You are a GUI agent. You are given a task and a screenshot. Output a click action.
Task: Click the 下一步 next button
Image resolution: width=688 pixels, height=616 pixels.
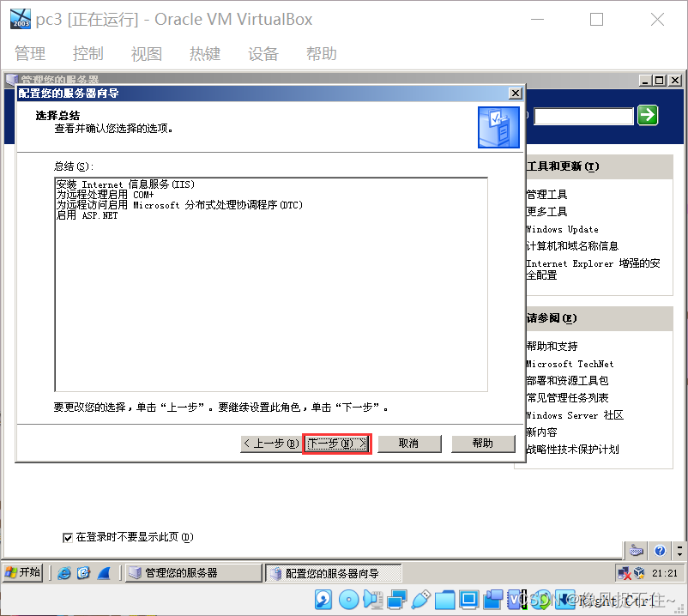(x=337, y=444)
